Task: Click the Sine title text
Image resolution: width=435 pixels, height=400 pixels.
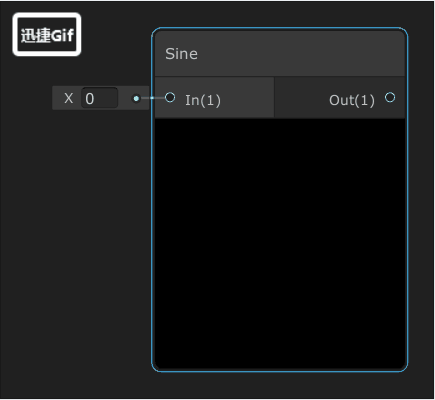Action: click(x=181, y=54)
